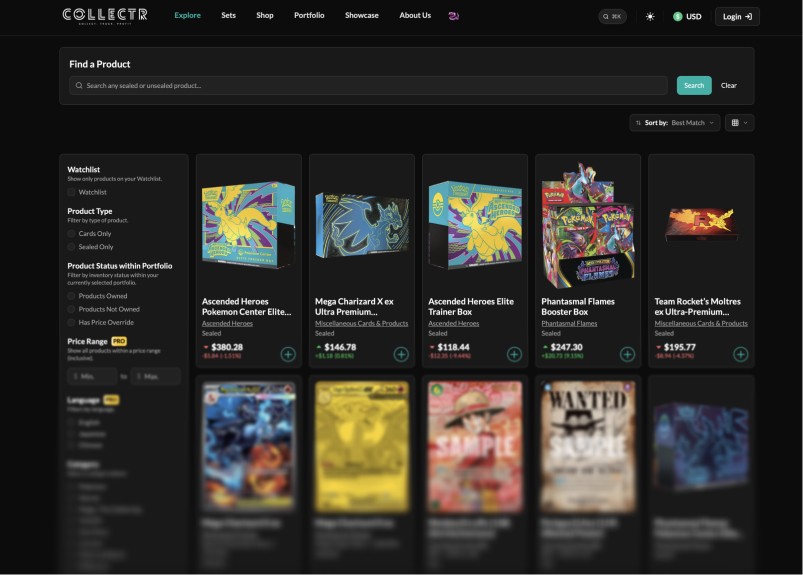Screen dimensions: 803x575
Task: Add Ascended Heroes Pokemon Center Elite to portfolio
Action: 288,354
